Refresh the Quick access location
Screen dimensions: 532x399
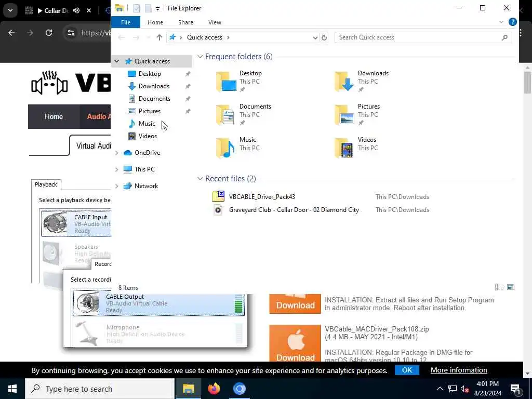[324, 37]
